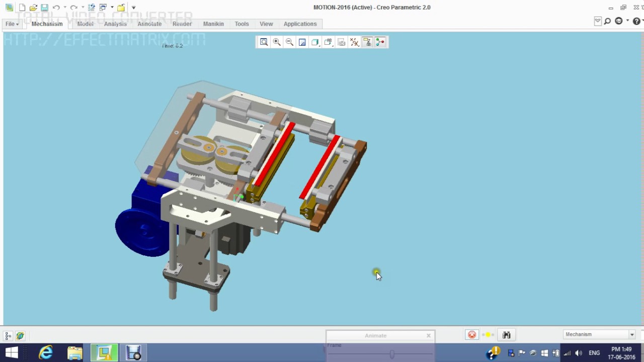Open the Manikin tab
The image size is (644, 362).
pyautogui.click(x=213, y=24)
